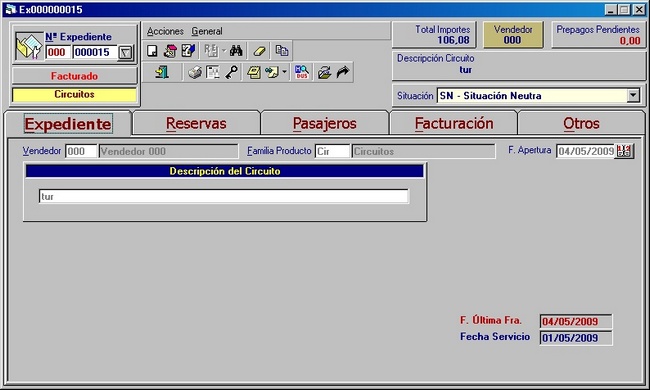The height and width of the screenshot is (390, 650).
Task: Click the greyed RE document icon
Action: [x=211, y=51]
